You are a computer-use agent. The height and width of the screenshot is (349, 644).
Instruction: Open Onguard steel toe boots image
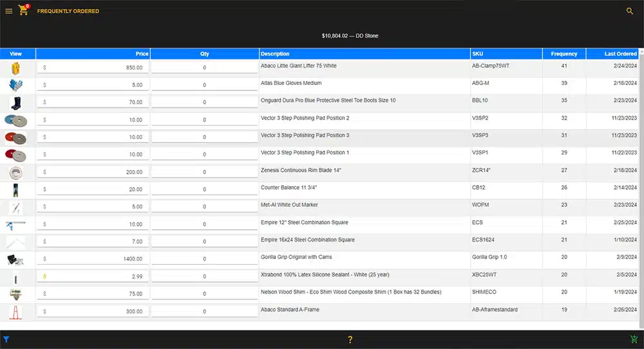[16, 102]
